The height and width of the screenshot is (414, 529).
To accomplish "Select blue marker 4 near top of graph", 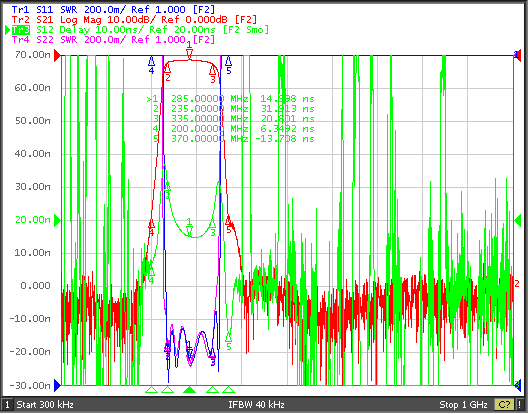I will click(x=151, y=65).
